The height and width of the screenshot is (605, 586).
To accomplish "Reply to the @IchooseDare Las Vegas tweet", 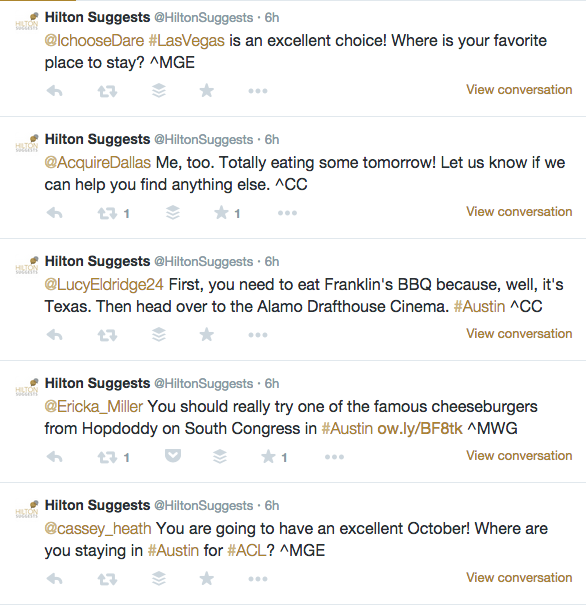I will [54, 91].
